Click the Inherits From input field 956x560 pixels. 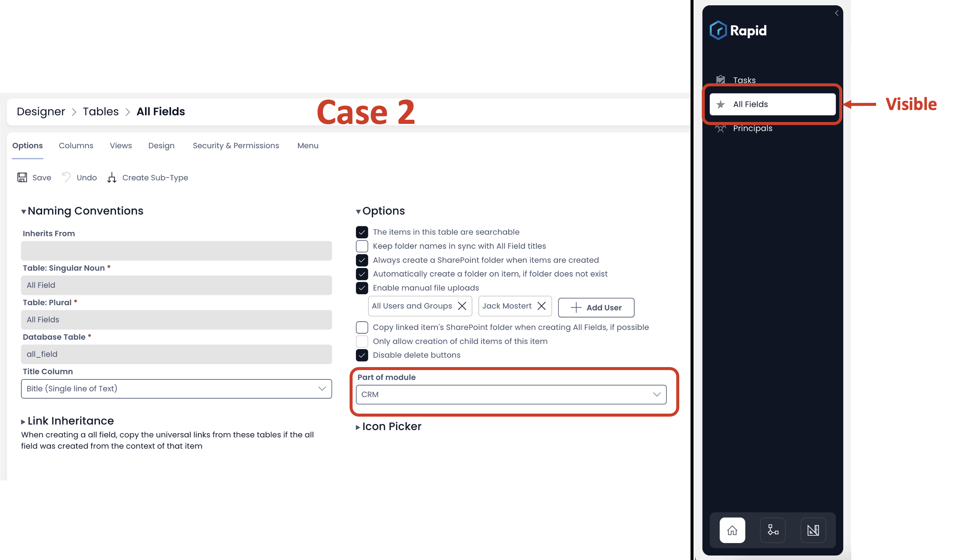pos(176,251)
